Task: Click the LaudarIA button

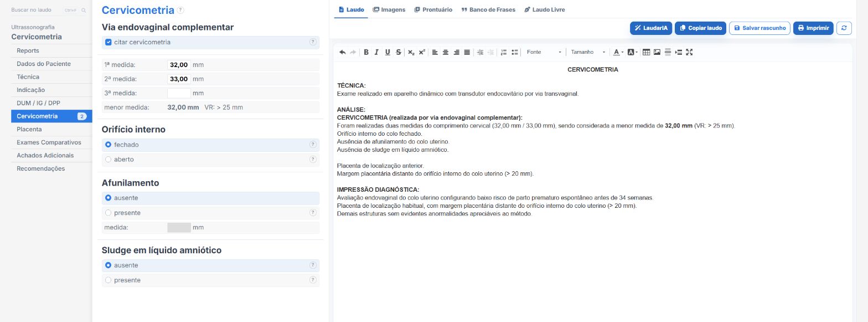Action: point(651,28)
